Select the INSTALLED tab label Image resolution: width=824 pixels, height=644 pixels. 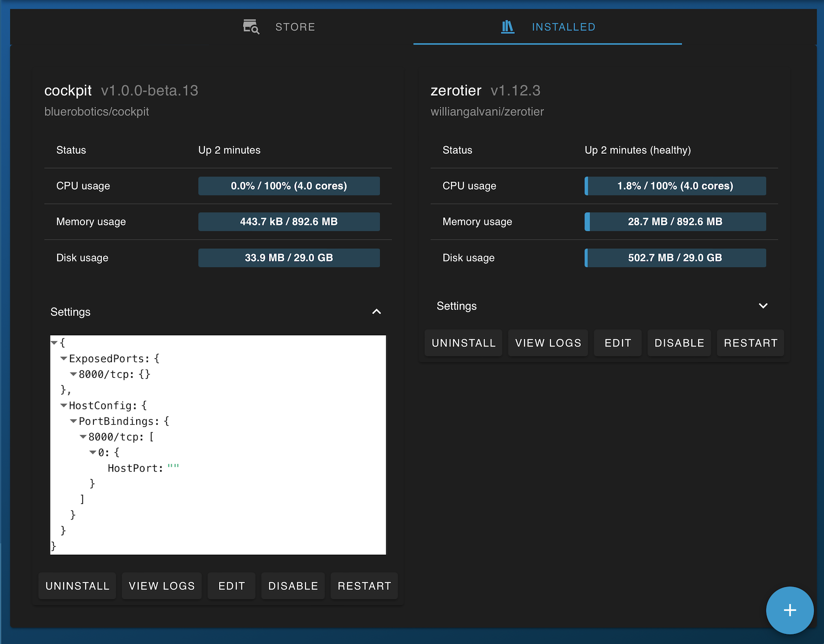coord(563,27)
